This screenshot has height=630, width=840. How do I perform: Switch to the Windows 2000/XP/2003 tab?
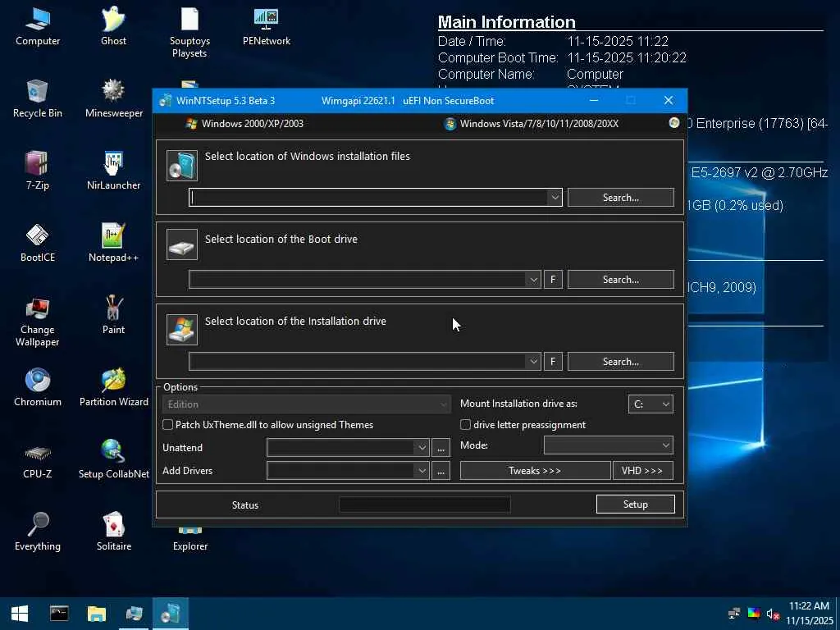tap(244, 124)
